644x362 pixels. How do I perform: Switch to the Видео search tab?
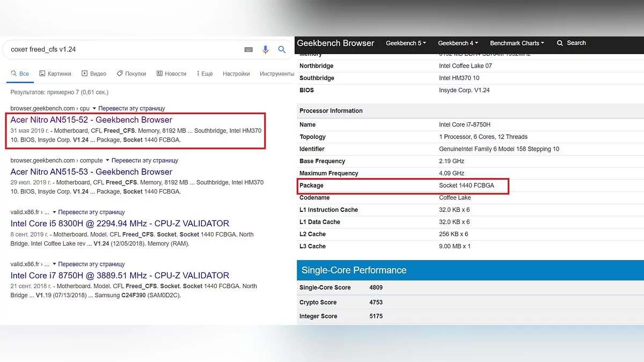tap(94, 73)
